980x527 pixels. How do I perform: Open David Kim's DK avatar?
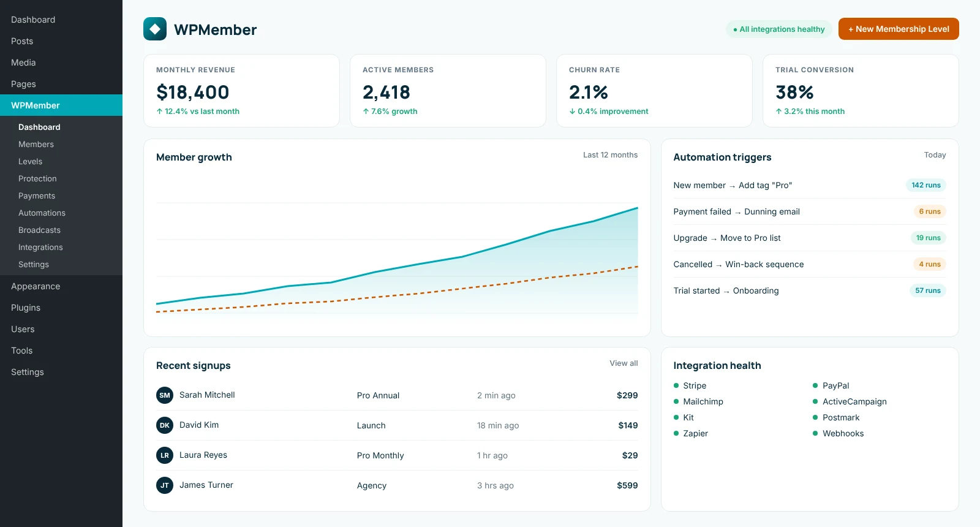coord(165,425)
